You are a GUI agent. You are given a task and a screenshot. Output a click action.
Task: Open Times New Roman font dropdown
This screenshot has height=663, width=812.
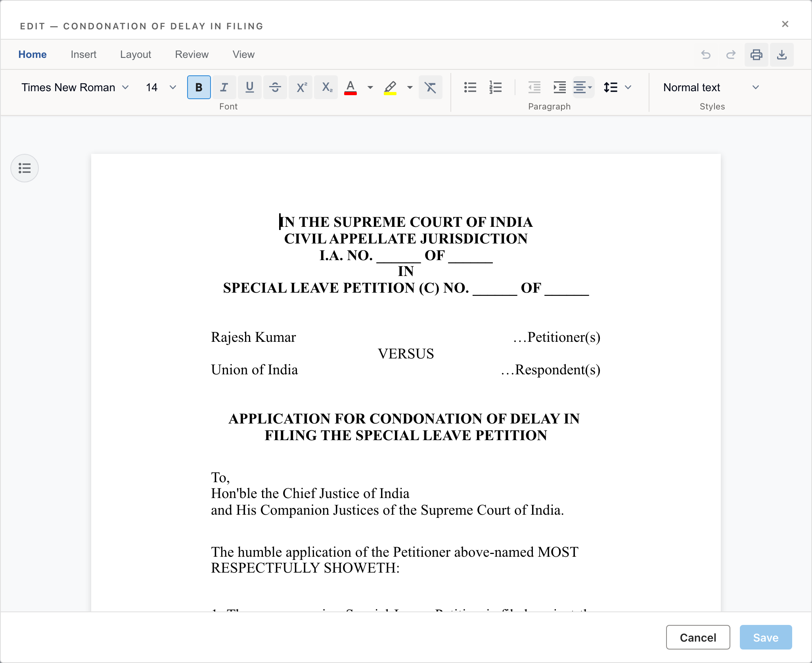click(75, 87)
